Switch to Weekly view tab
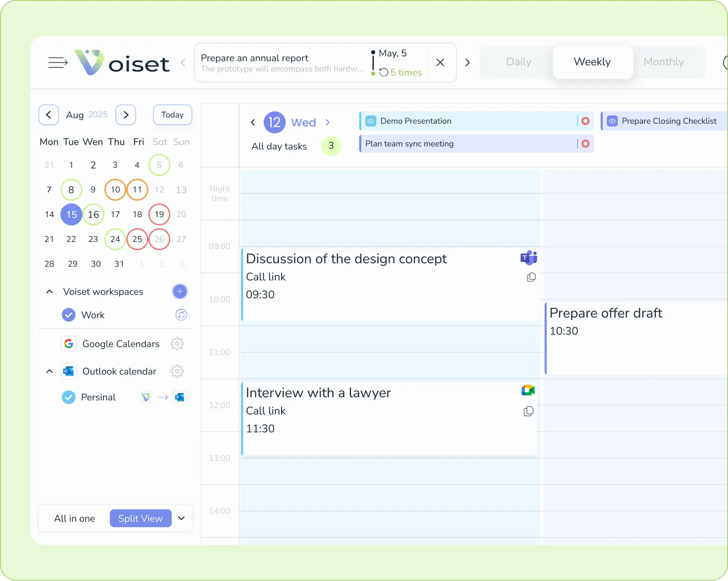This screenshot has width=728, height=581. [x=592, y=62]
